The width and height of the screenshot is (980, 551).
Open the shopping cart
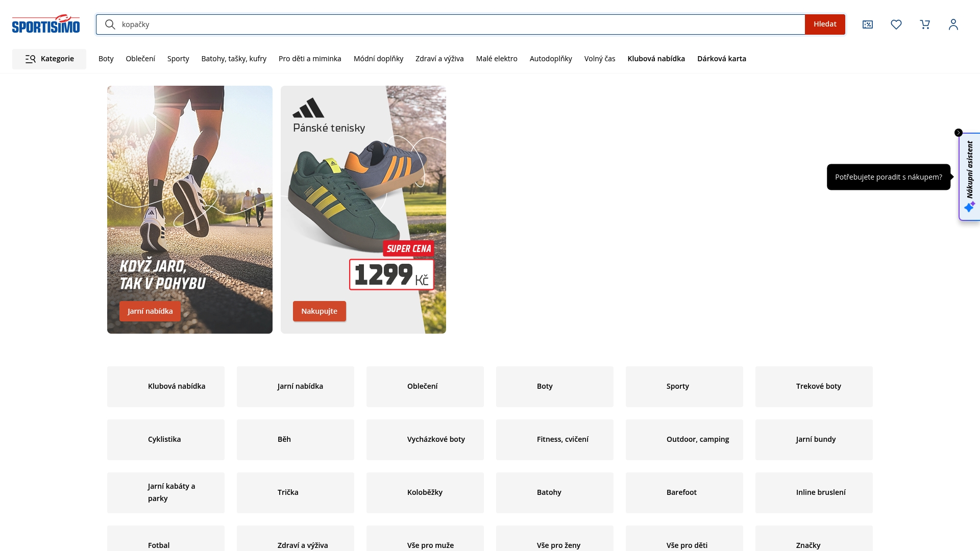point(924,24)
